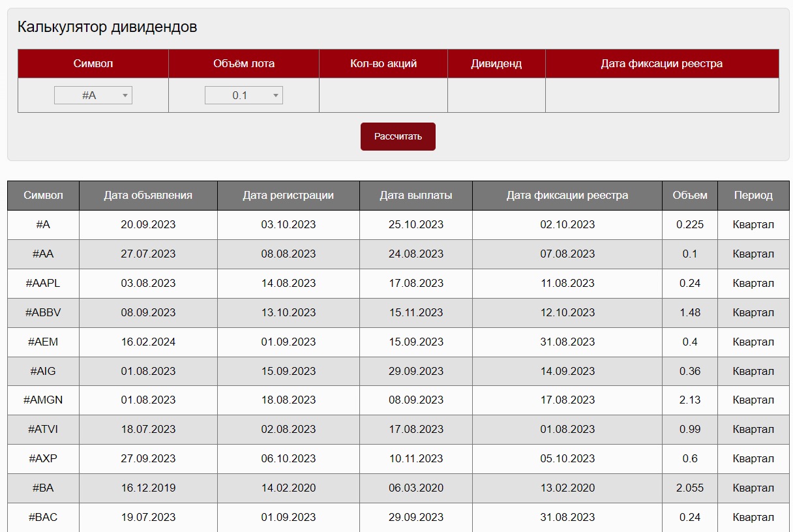Click payment date 10.11.2023
The height and width of the screenshot is (532, 793).
tap(416, 459)
